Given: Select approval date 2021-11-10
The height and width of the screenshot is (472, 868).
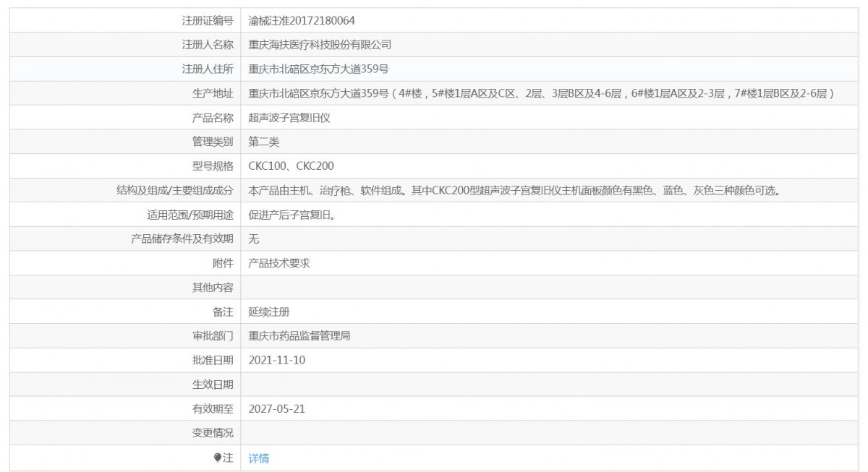Looking at the screenshot, I should coord(276,360).
